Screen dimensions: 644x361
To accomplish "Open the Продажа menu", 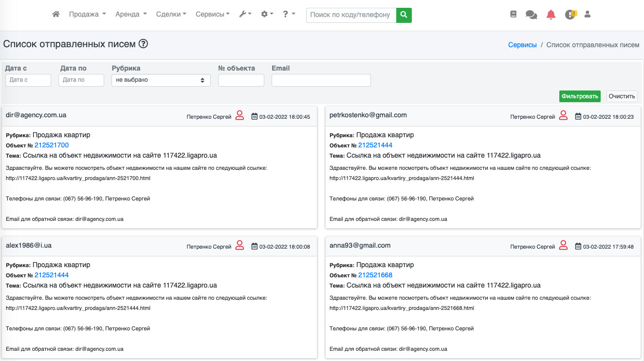I will coord(87,15).
